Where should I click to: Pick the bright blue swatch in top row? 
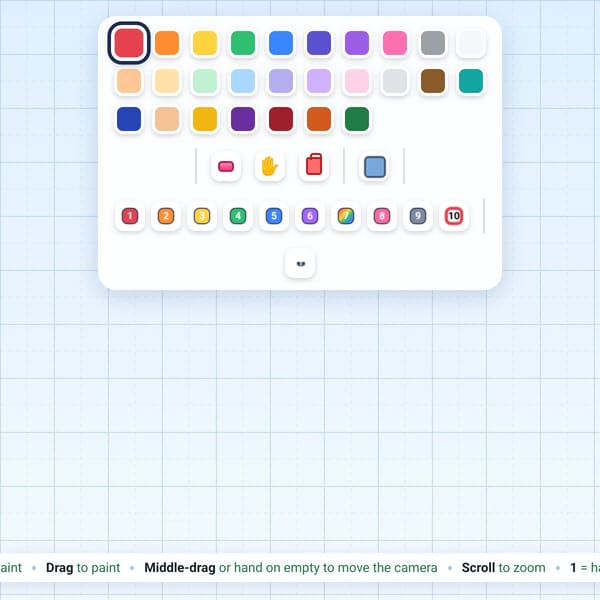pos(281,43)
